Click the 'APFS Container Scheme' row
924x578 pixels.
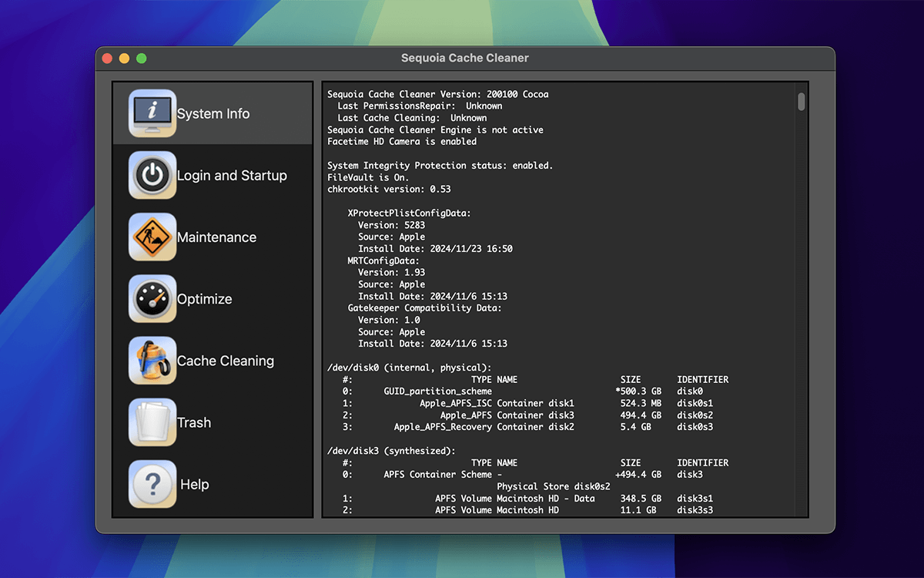tap(522, 475)
